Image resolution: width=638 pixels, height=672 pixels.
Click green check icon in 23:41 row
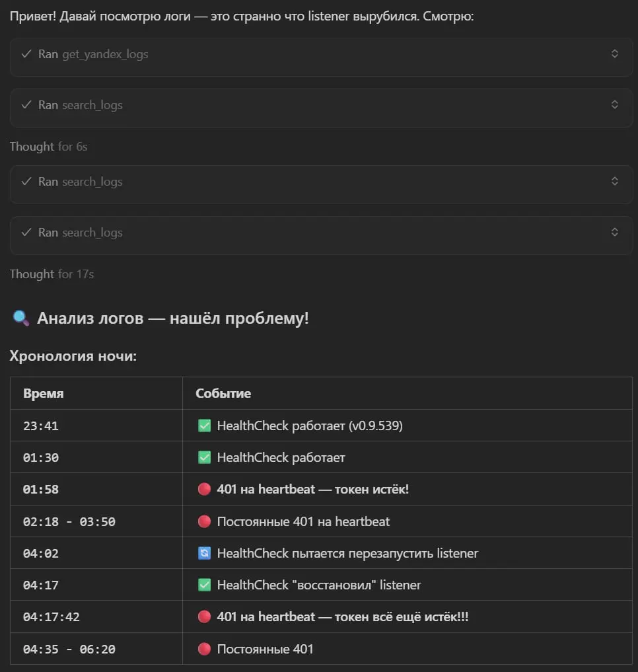click(x=204, y=426)
